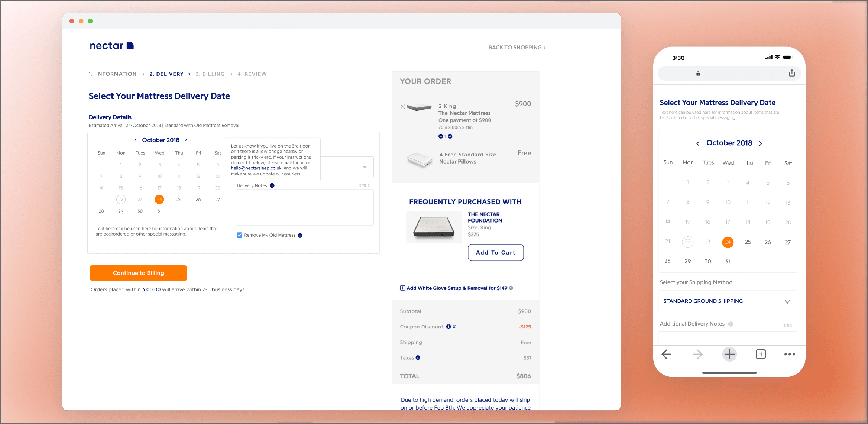The image size is (868, 424).
Task: Click Taxes info icon
Action: coord(418,357)
